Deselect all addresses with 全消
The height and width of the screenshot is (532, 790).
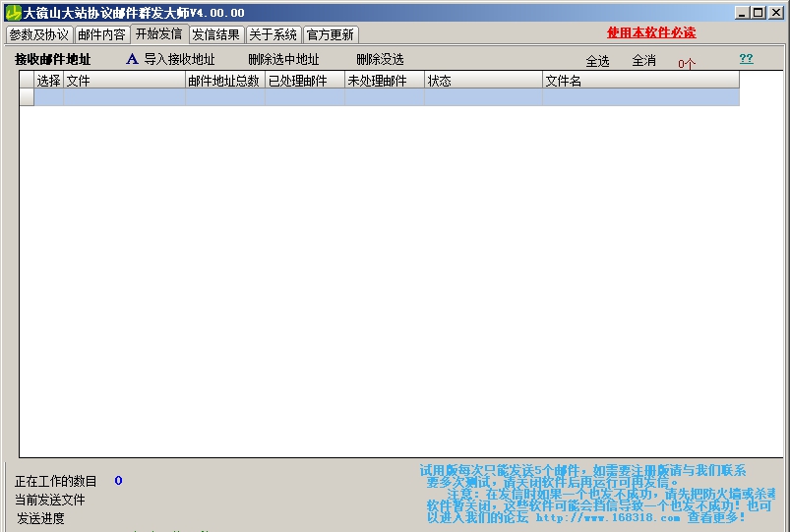pyautogui.click(x=643, y=61)
